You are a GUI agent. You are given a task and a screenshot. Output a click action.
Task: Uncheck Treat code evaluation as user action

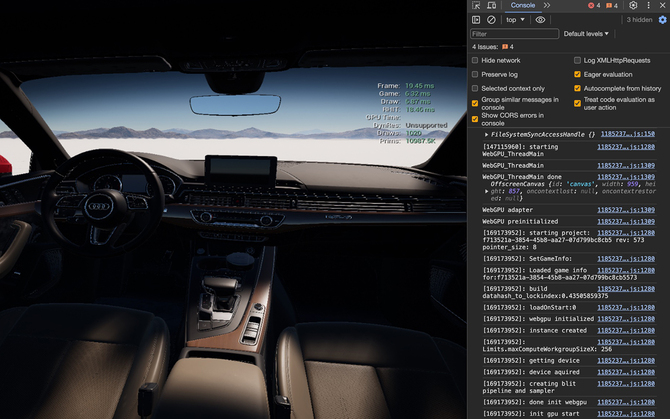point(577,103)
